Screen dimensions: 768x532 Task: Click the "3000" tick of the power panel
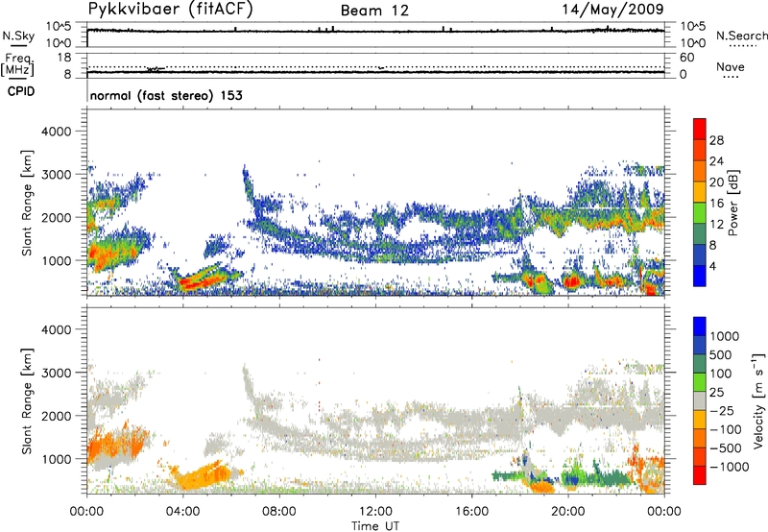click(56, 175)
